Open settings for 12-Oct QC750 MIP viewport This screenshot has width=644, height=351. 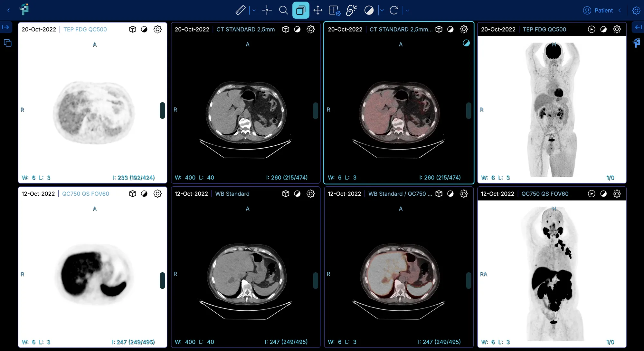pyautogui.click(x=617, y=194)
